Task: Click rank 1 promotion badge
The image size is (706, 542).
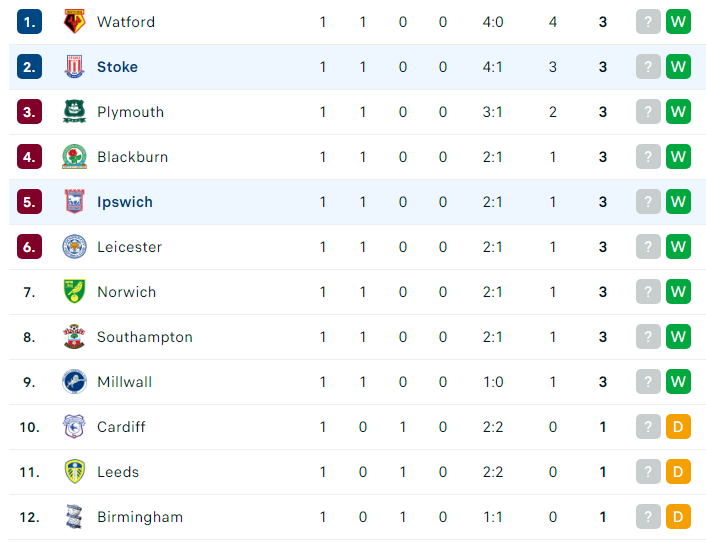Action: point(29,22)
